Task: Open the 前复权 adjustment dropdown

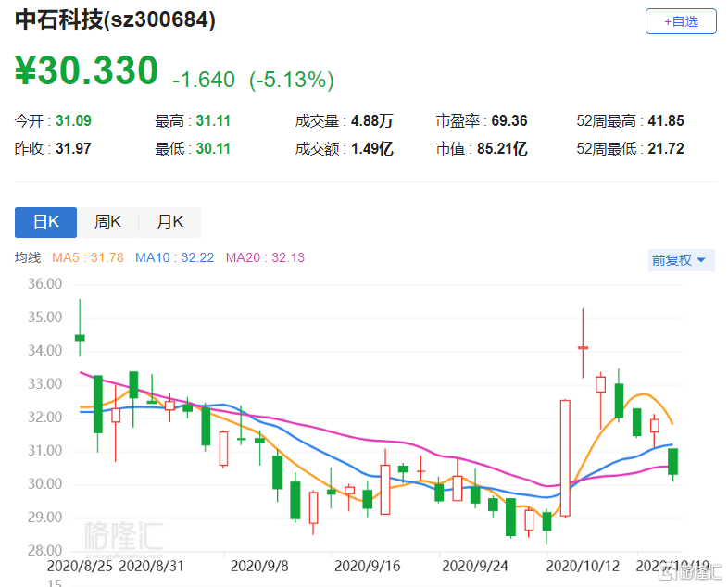Action: (x=681, y=260)
